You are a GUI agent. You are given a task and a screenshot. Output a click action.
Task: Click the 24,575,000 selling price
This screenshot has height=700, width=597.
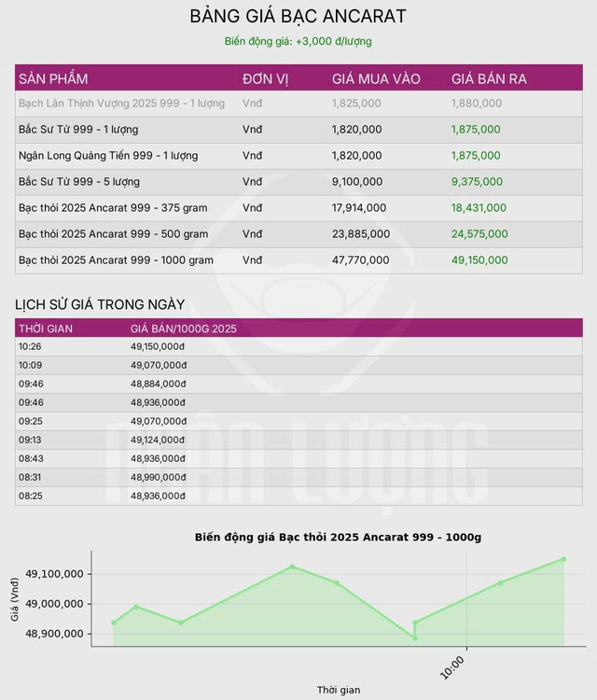(479, 234)
